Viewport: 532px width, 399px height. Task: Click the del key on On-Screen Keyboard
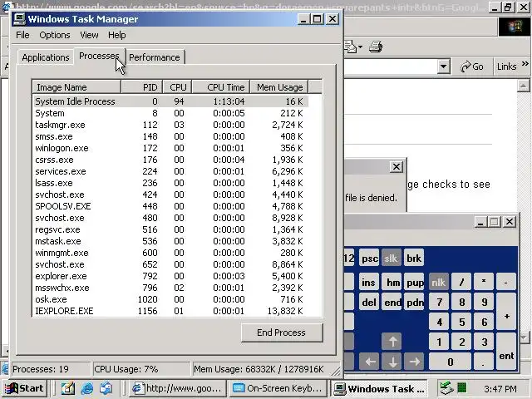coord(368,302)
